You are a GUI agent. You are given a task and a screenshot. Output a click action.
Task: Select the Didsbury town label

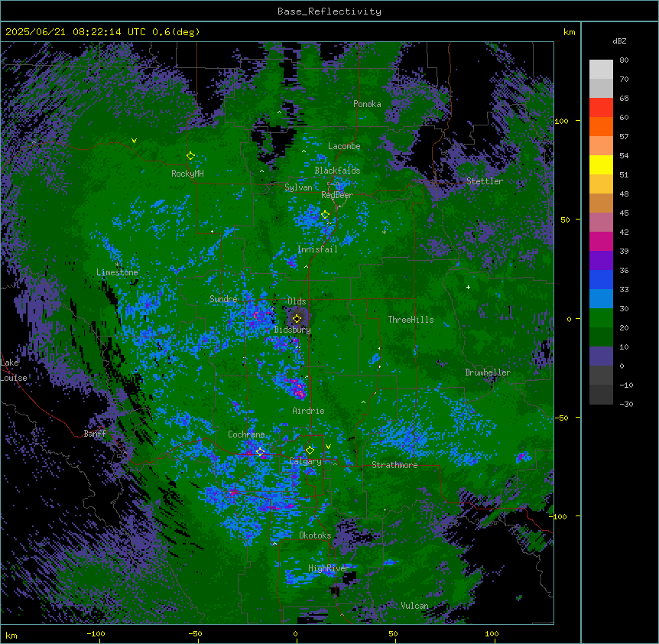tap(293, 330)
